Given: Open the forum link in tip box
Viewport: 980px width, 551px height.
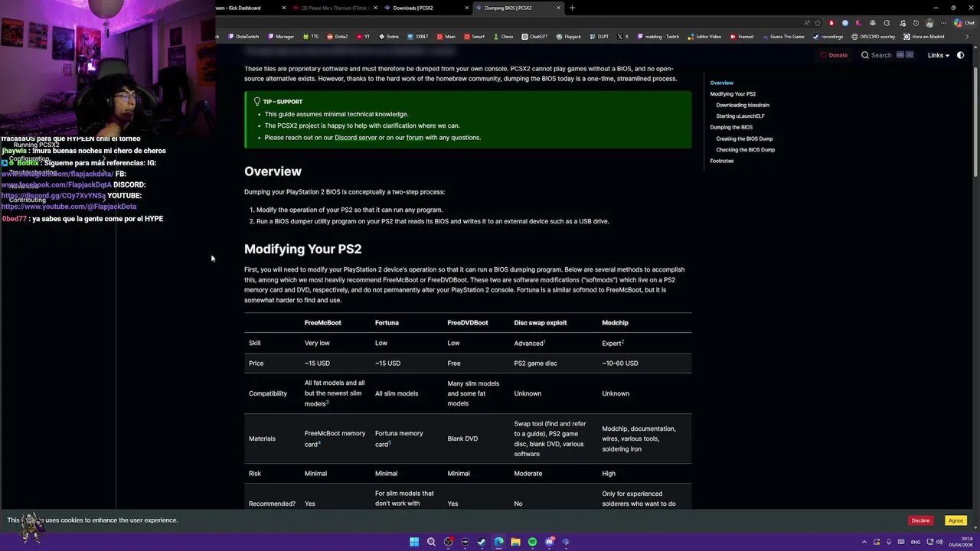Looking at the screenshot, I should click(x=414, y=138).
